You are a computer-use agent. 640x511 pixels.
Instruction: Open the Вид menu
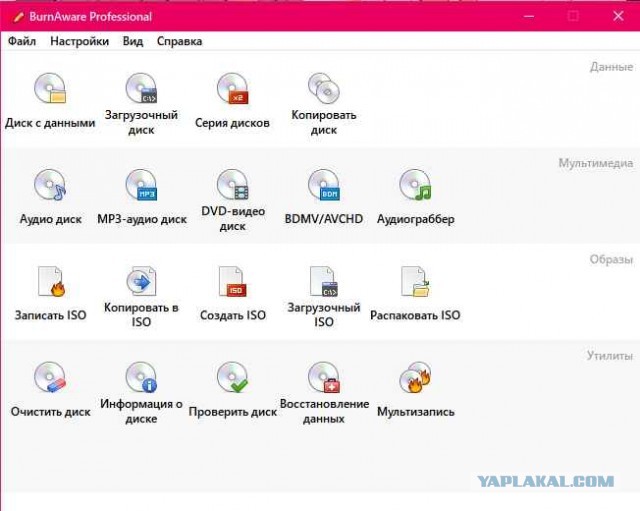click(133, 41)
